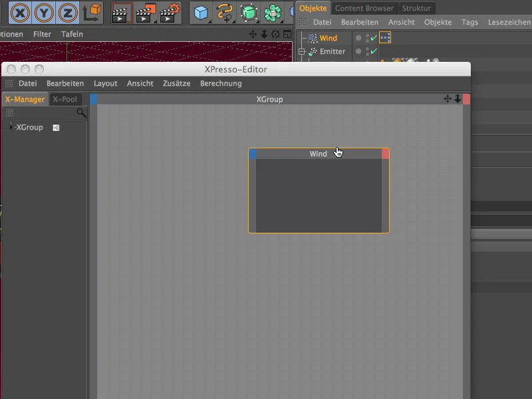Open the Zusätze menu in XPresso-Editor
532x399 pixels.
[176, 83]
